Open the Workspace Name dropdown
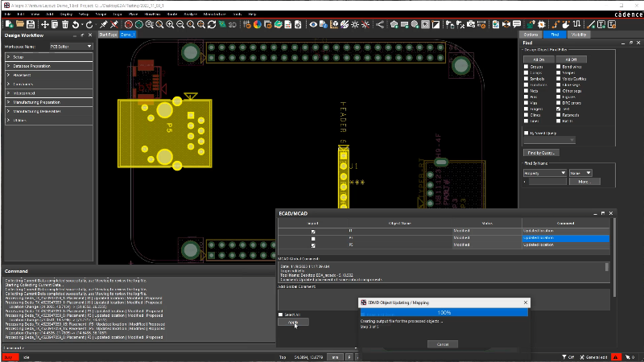Viewport: 644px width, 362px height. point(72,47)
